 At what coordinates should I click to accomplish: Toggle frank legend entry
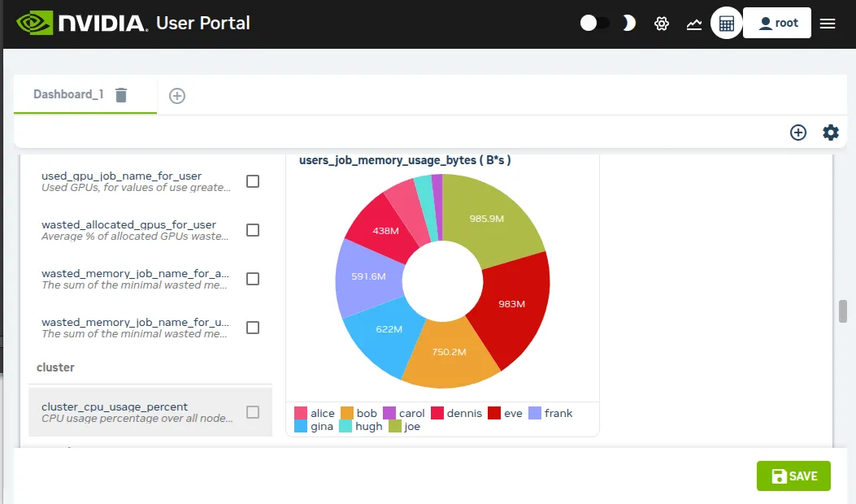550,413
